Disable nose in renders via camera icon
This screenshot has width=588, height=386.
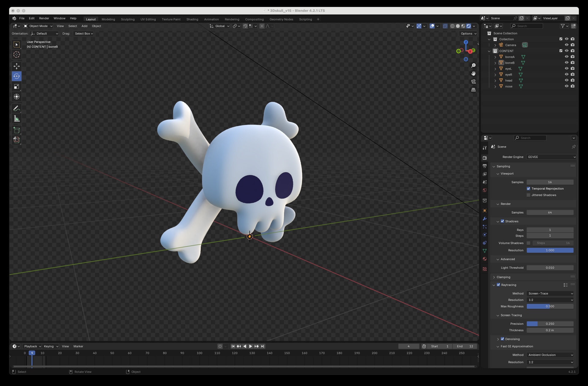click(573, 86)
